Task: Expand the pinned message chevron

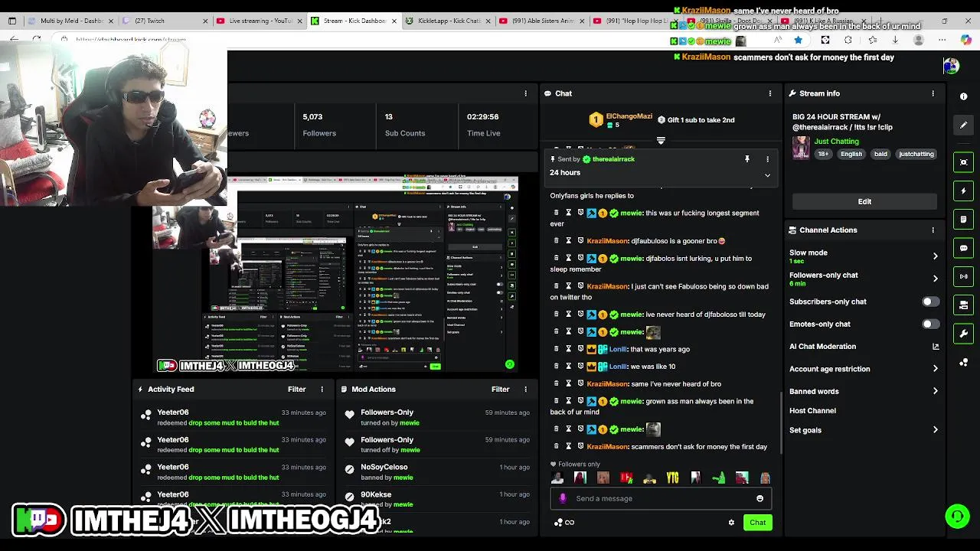Action: coord(767,175)
